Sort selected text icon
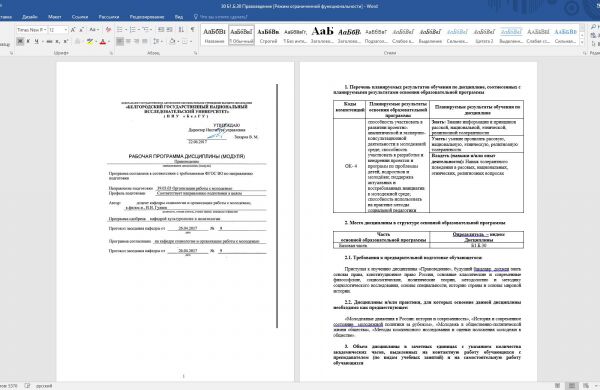600x390 pixels. coord(181,29)
